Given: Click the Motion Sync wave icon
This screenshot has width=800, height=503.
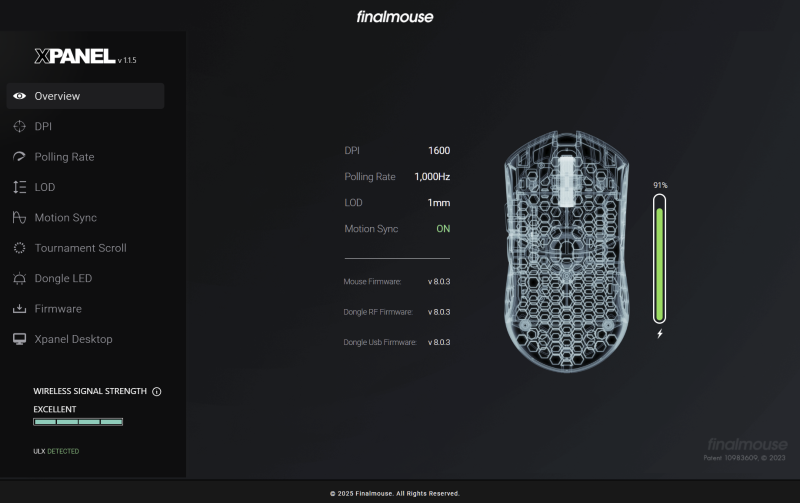Looking at the screenshot, I should coord(19,218).
